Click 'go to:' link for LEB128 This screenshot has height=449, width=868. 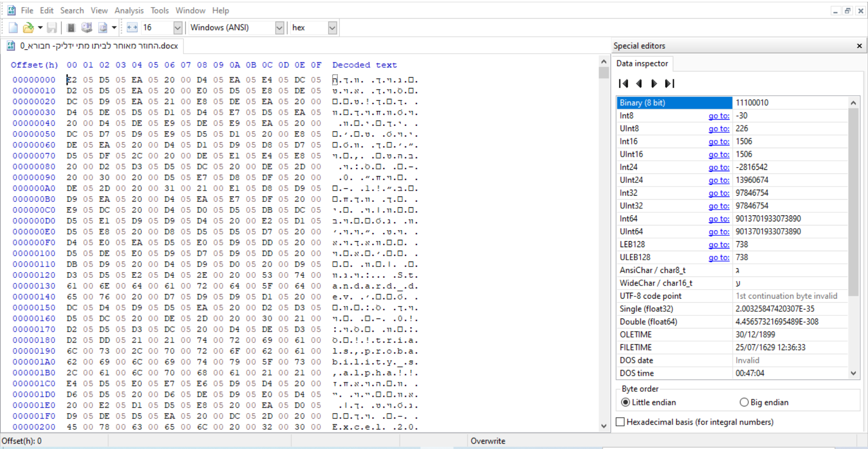(x=719, y=245)
